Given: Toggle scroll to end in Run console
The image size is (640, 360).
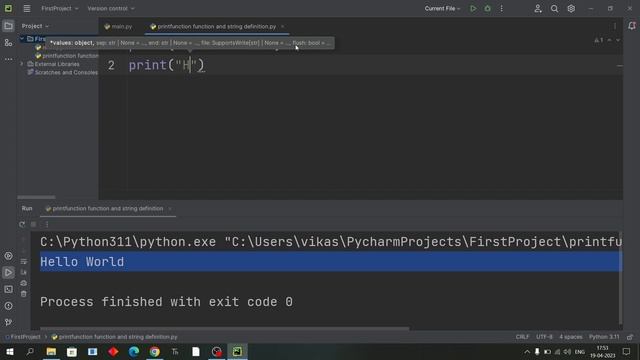Looking at the screenshot, I should [24, 272].
